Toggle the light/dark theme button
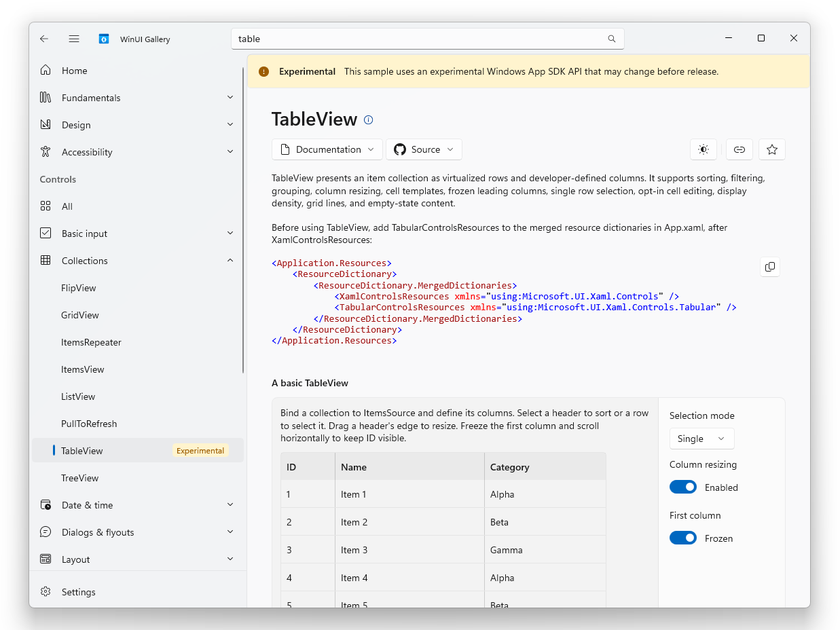This screenshot has width=840, height=630. click(x=704, y=149)
